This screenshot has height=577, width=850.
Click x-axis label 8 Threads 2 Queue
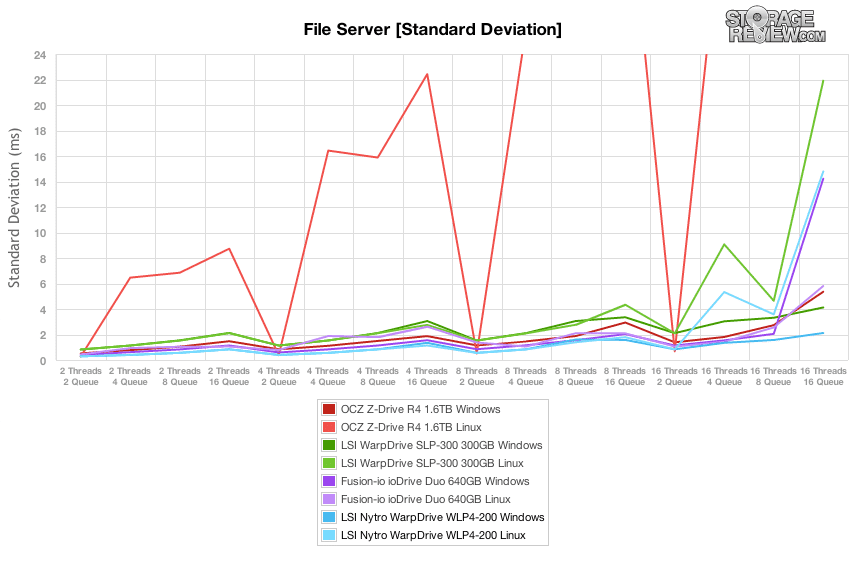coord(476,376)
